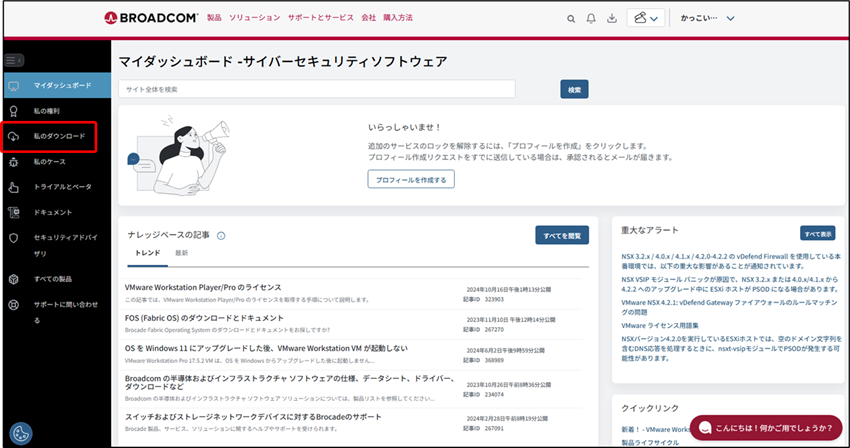Click 記事ID 267270 text
The width and height of the screenshot is (850, 448).
[x=484, y=330]
